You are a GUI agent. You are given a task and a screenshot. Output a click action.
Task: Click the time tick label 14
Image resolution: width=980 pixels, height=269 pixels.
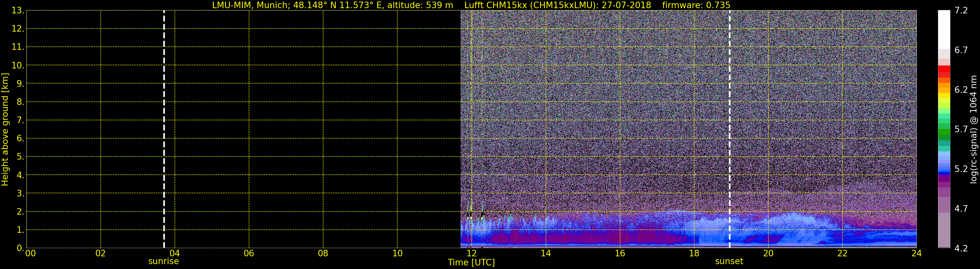tap(545, 253)
